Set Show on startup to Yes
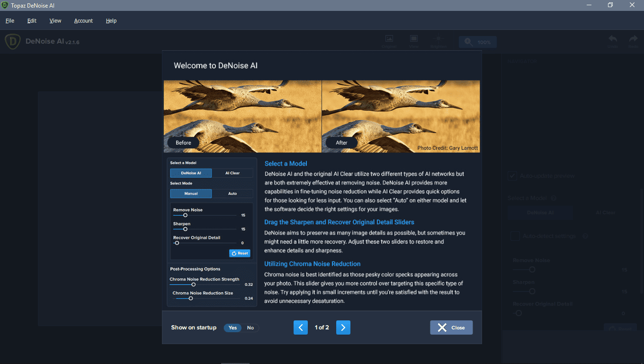644x364 pixels. point(233,328)
